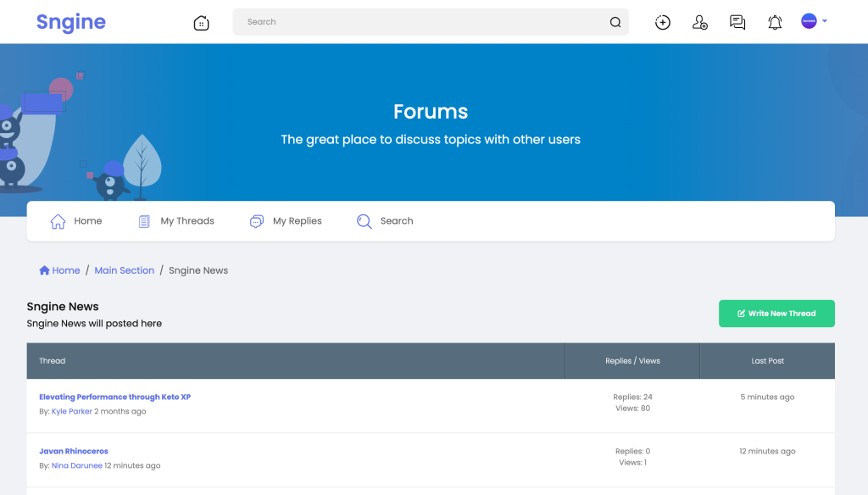The width and height of the screenshot is (868, 495).
Task: Focus the top Search input field
Action: [x=430, y=22]
